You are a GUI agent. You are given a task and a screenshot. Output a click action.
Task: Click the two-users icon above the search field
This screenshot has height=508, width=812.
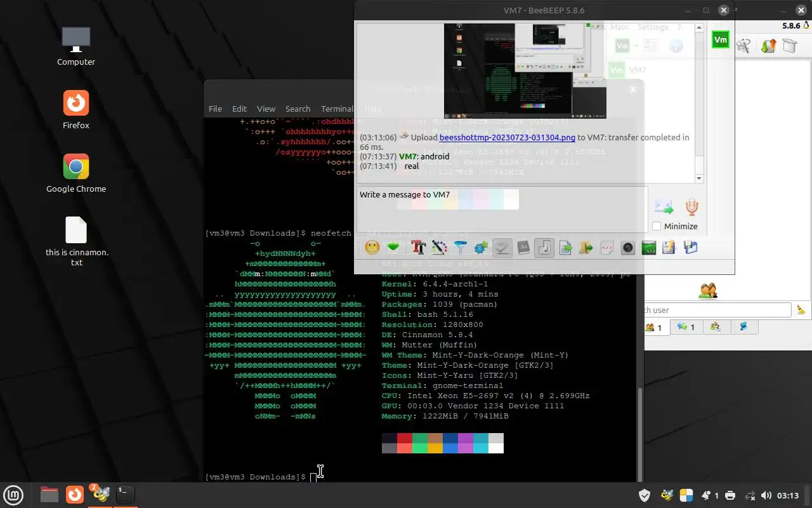pyautogui.click(x=708, y=291)
